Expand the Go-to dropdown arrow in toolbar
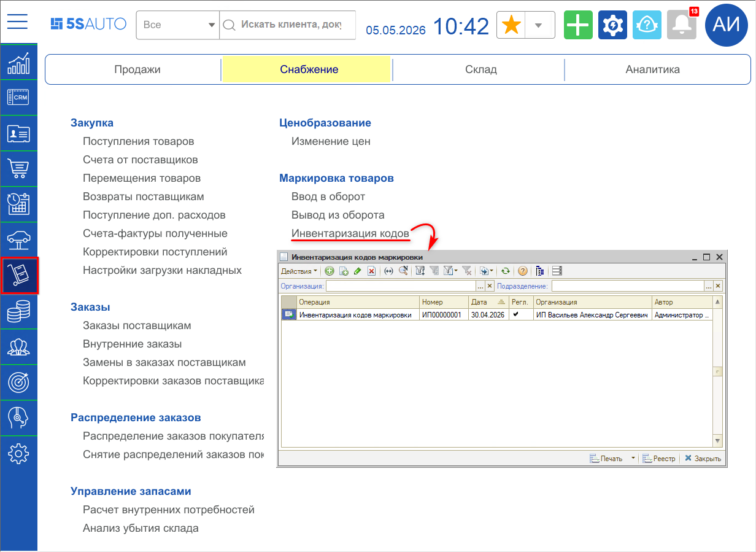 tap(492, 271)
